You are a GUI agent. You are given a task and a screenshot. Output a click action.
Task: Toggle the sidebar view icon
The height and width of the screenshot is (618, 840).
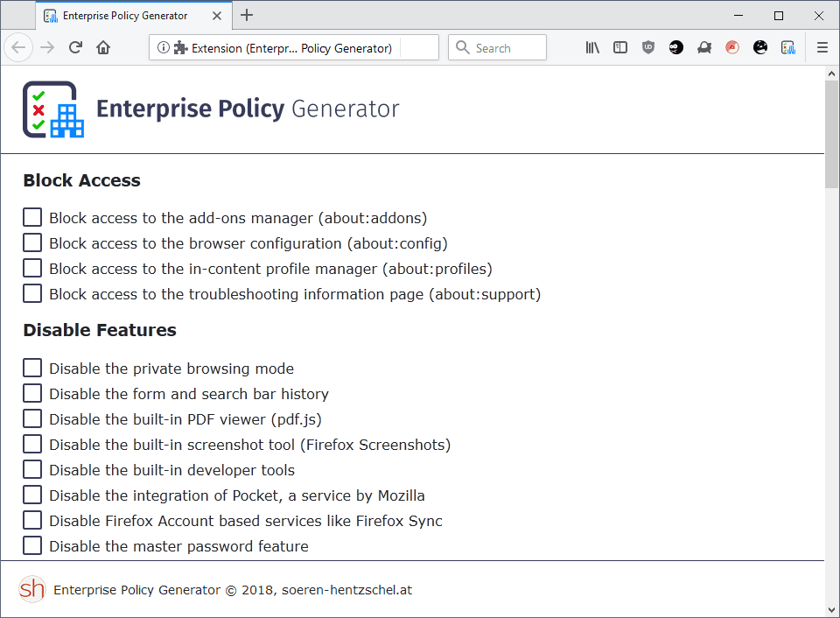[x=620, y=48]
